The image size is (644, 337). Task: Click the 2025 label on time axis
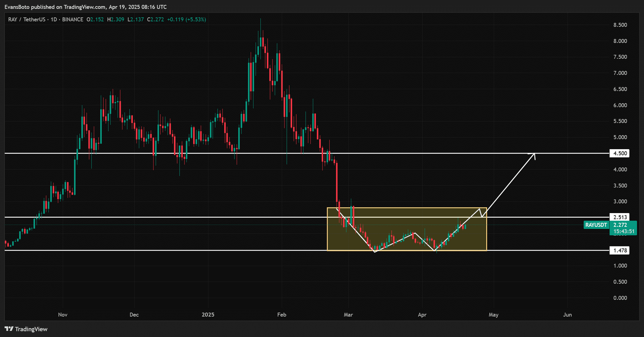208,314
